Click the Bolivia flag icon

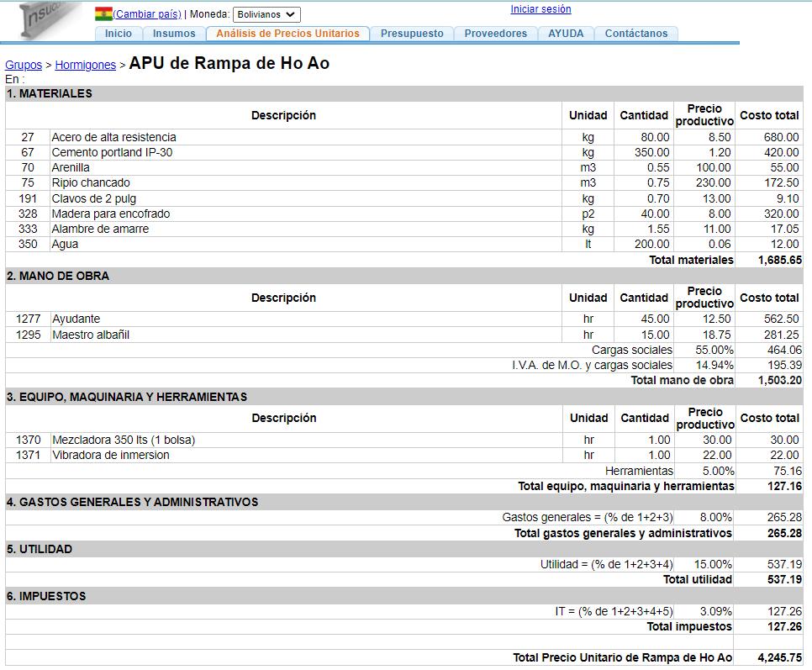(103, 14)
